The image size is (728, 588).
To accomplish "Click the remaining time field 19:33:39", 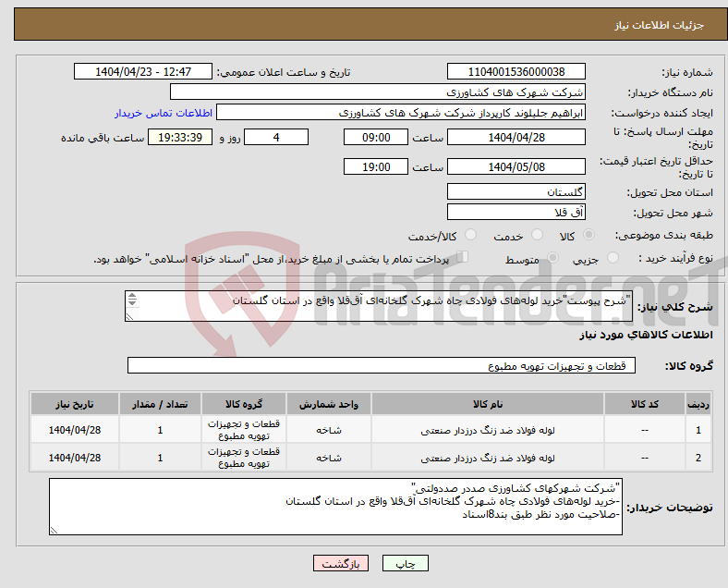I will (x=180, y=138).
